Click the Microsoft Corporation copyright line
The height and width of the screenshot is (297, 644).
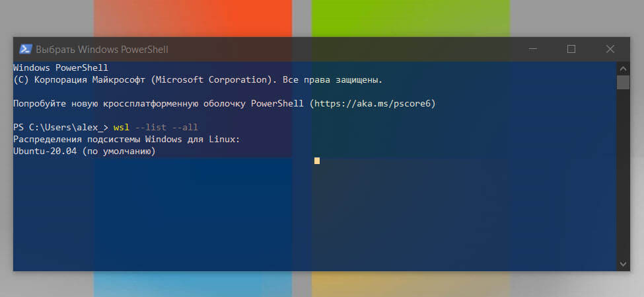click(198, 80)
